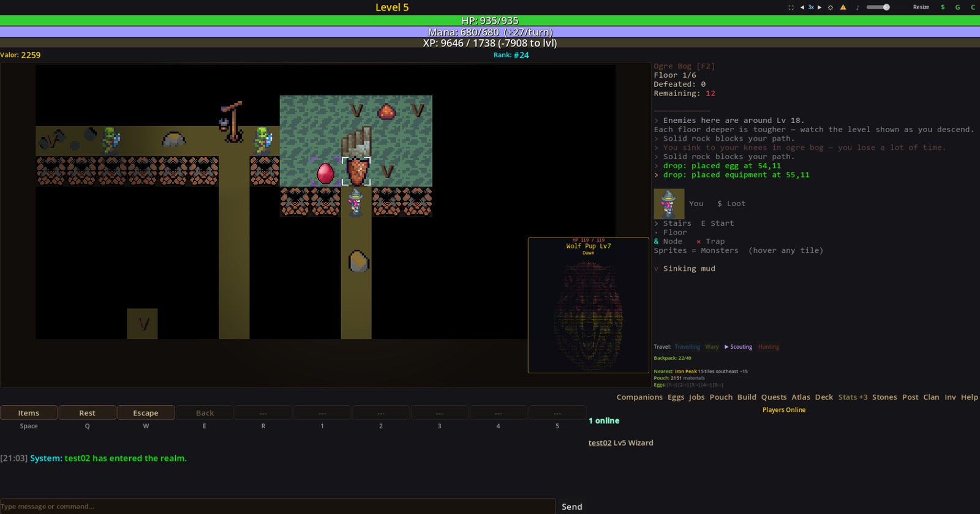
Task: Click the stone stairs tile above the shield
Action: click(356, 141)
